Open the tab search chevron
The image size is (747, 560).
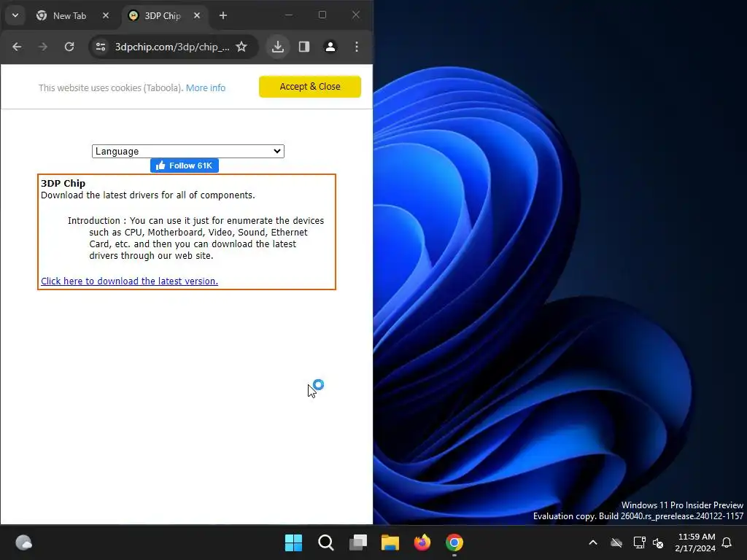15,15
